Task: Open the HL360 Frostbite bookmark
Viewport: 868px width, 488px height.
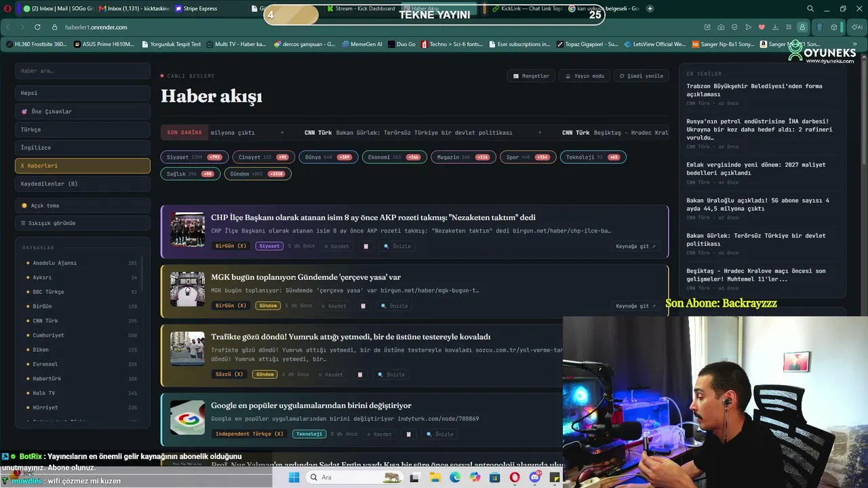Action: click(x=36, y=44)
